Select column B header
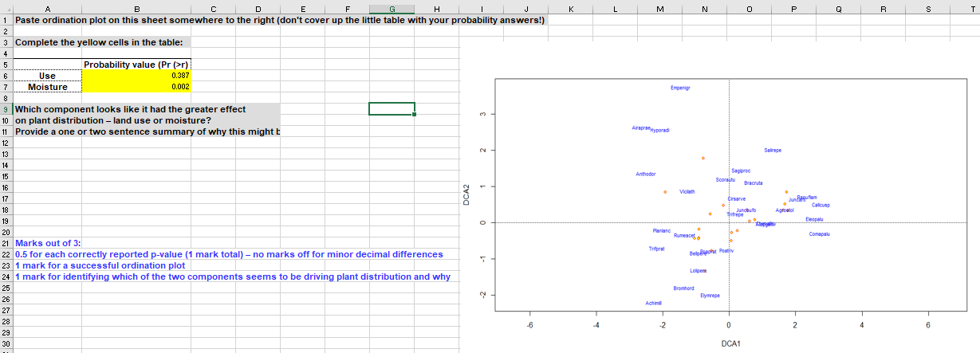Image resolution: width=980 pixels, height=353 pixels. tap(136, 8)
